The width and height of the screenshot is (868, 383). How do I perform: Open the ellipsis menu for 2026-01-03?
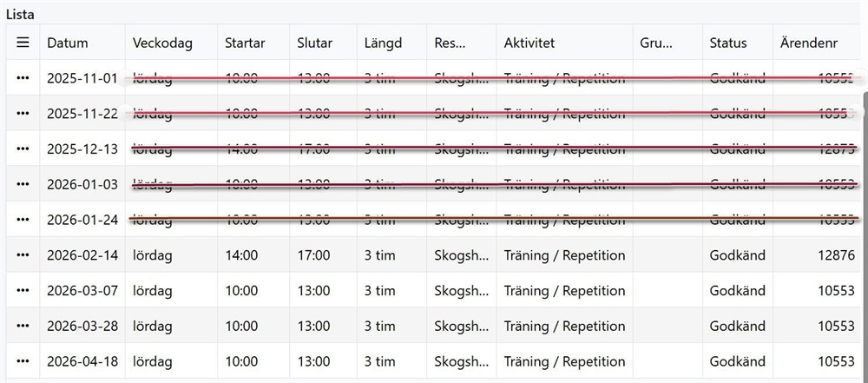[23, 184]
